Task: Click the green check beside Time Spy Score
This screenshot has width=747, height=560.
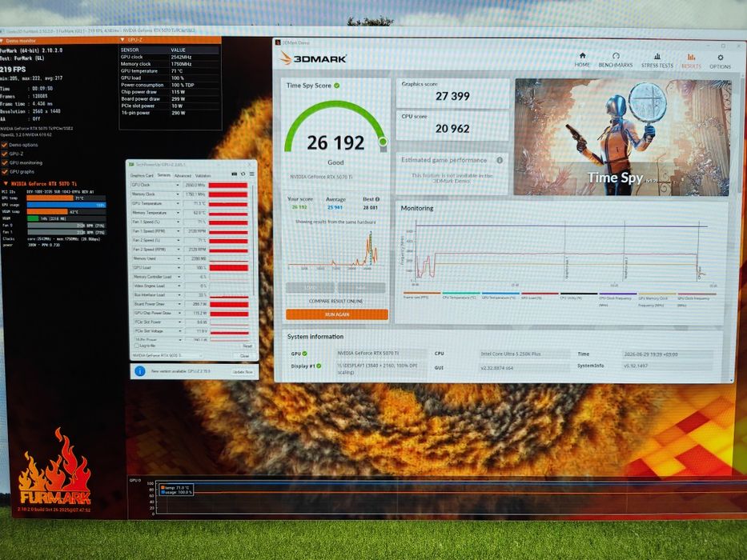Action: (x=337, y=86)
